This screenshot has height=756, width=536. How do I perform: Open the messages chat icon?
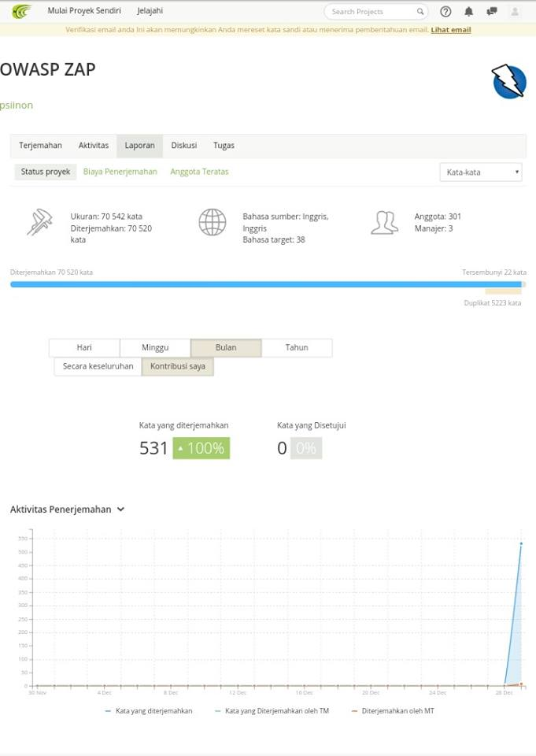point(492,12)
